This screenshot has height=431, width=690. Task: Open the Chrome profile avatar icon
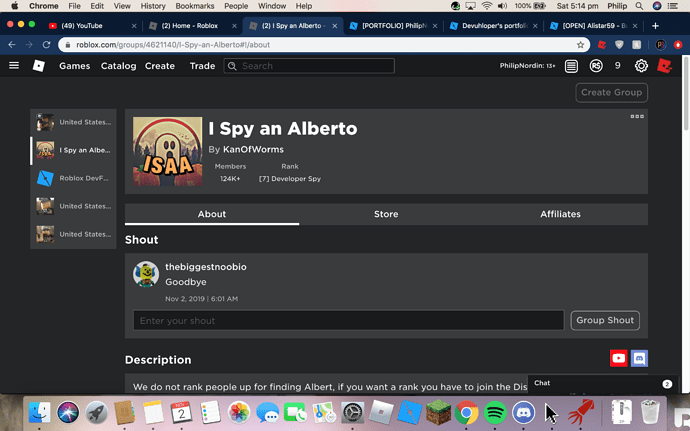tap(660, 45)
